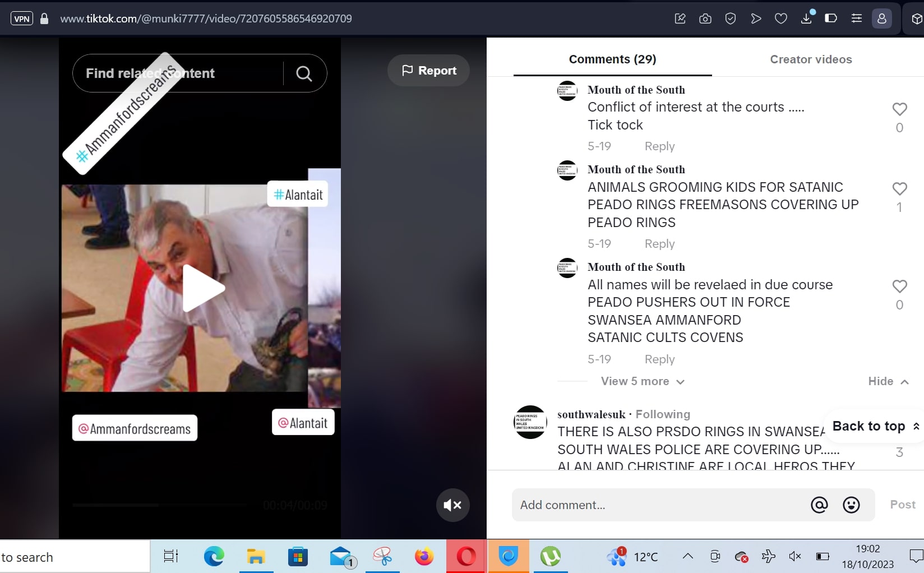
Task: Open emoji picker in comment box
Action: (x=851, y=505)
